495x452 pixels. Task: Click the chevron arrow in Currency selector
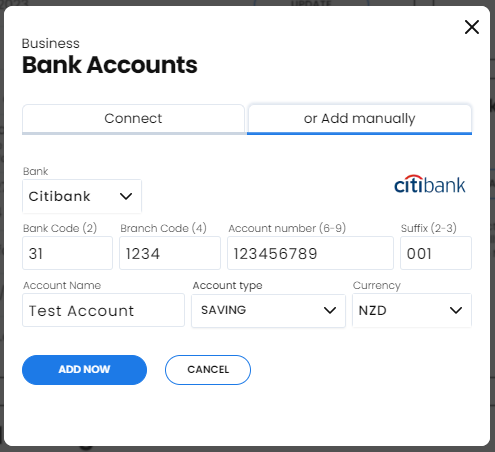456,310
